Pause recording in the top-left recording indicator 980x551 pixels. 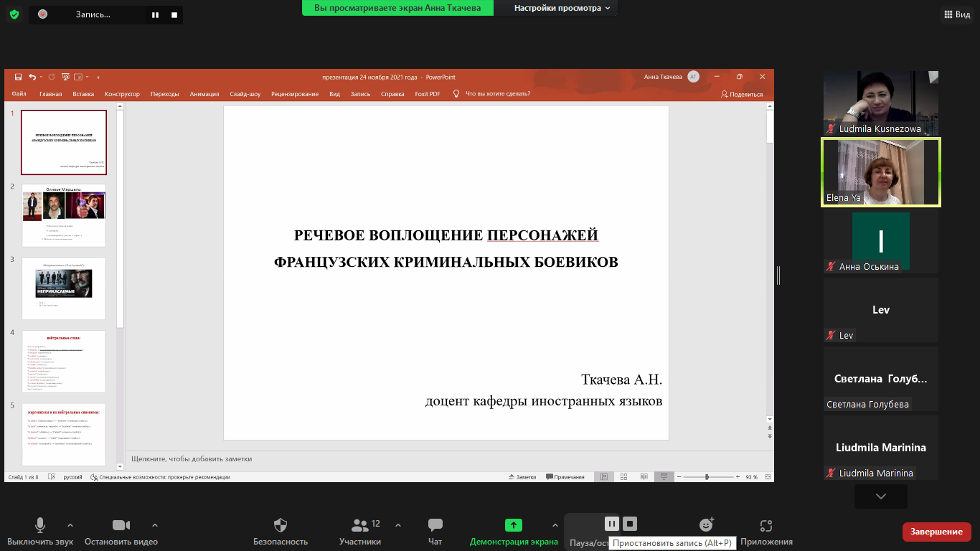coord(155,14)
